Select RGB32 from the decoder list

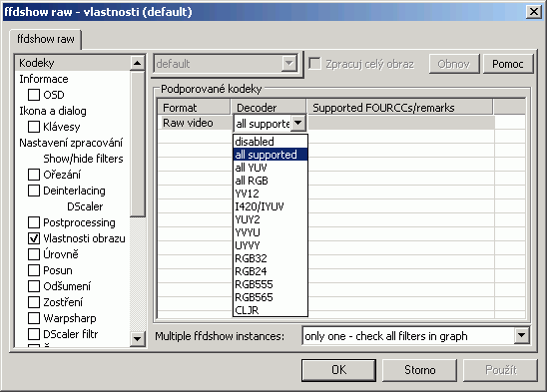pos(271,258)
